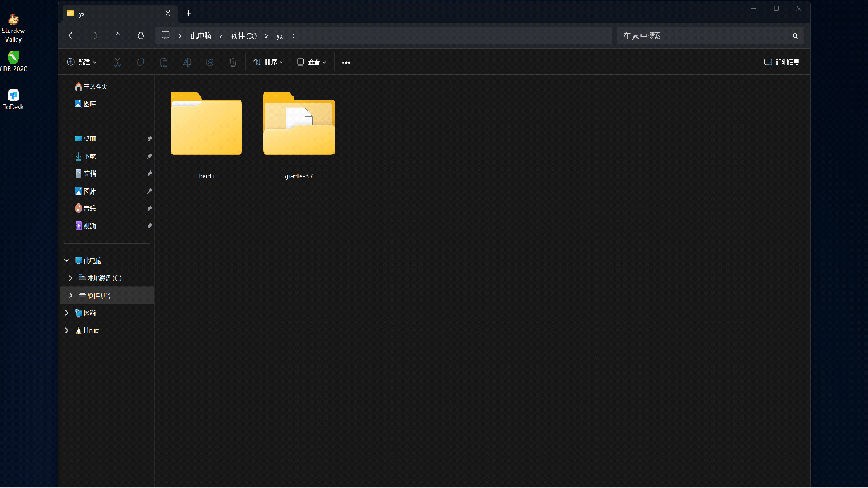Click the Delete trash can icon
Image resolution: width=868 pixels, height=488 pixels.
click(233, 62)
